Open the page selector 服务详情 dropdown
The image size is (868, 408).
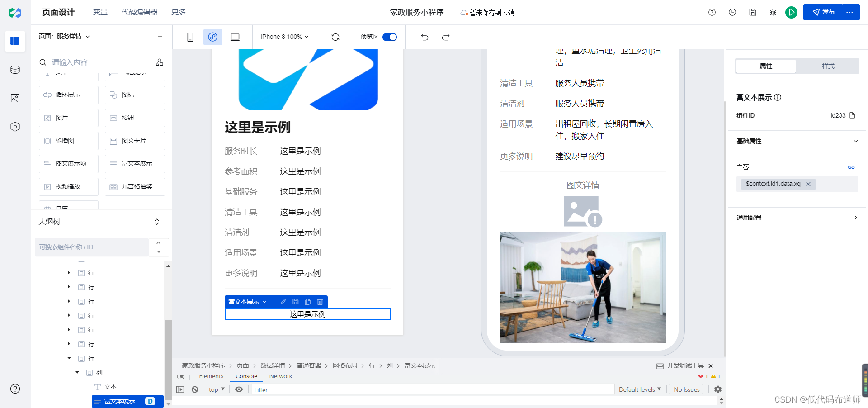(x=64, y=37)
